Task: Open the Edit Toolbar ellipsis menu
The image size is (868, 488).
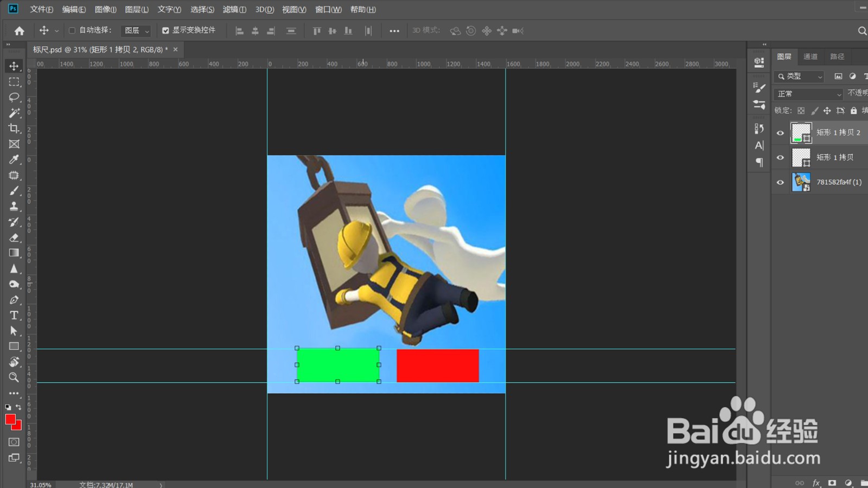Action: [x=14, y=393]
